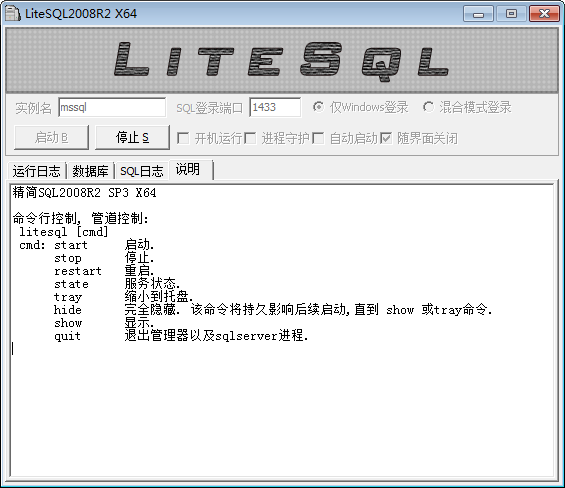Click the show command at line start

point(68,323)
